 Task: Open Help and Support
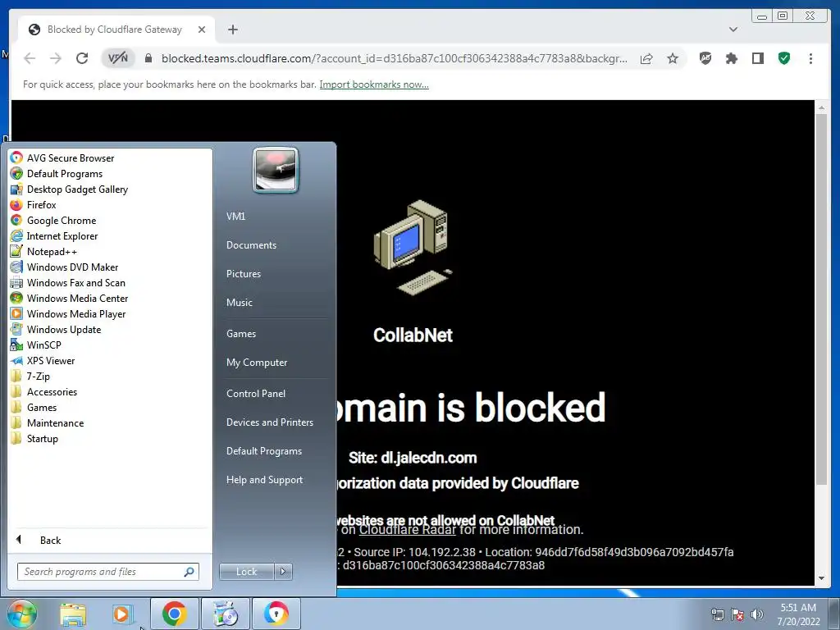tap(264, 480)
